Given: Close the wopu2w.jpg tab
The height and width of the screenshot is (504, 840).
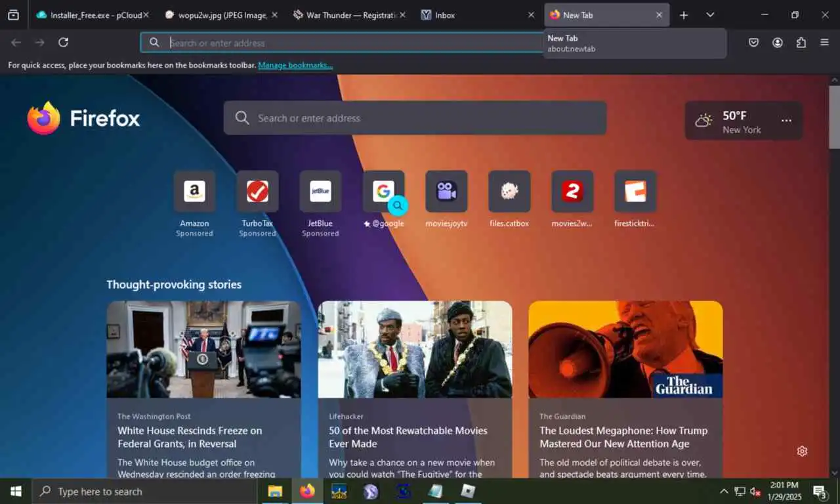Looking at the screenshot, I should point(274,14).
